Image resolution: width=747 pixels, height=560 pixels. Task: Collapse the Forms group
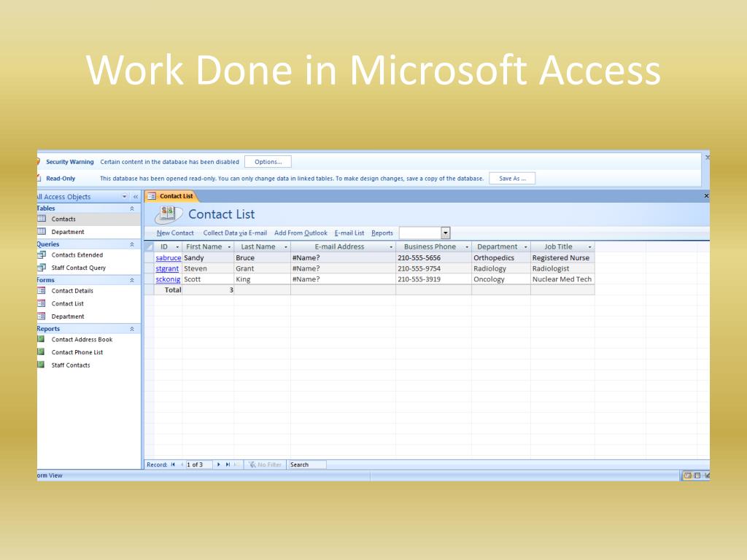coord(132,281)
